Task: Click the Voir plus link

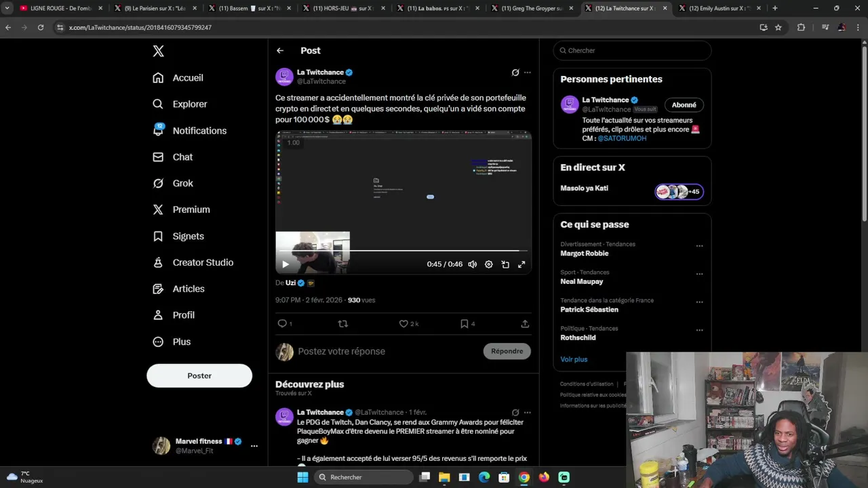Action: click(x=574, y=359)
